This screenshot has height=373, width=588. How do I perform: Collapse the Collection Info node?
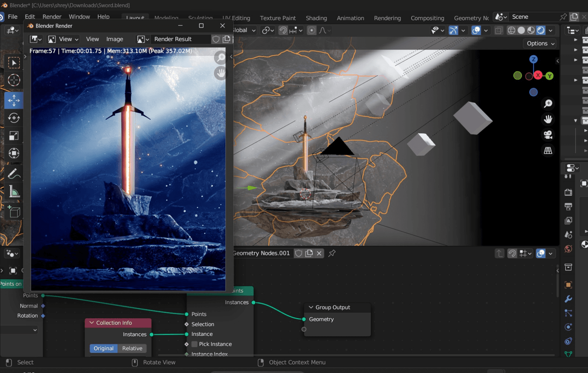[92, 323]
